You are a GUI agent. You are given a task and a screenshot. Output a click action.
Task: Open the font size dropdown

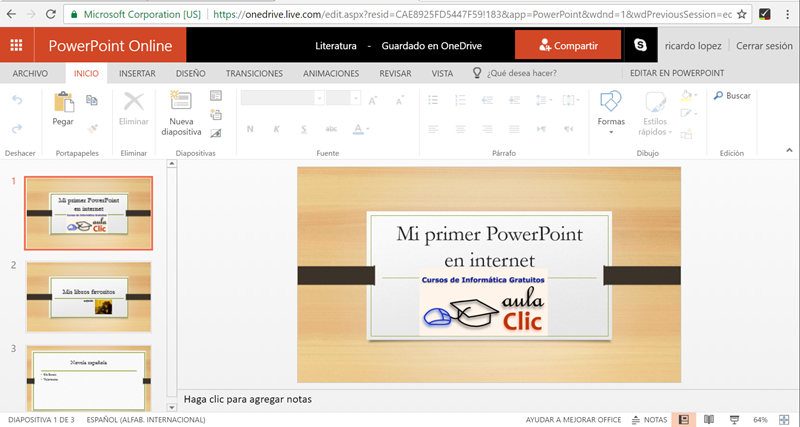click(356, 98)
